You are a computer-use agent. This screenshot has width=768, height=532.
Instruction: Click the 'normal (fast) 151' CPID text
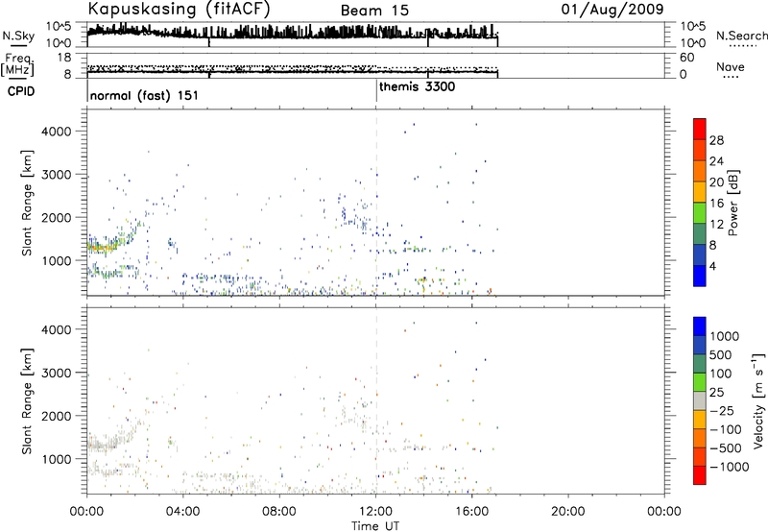click(x=144, y=95)
